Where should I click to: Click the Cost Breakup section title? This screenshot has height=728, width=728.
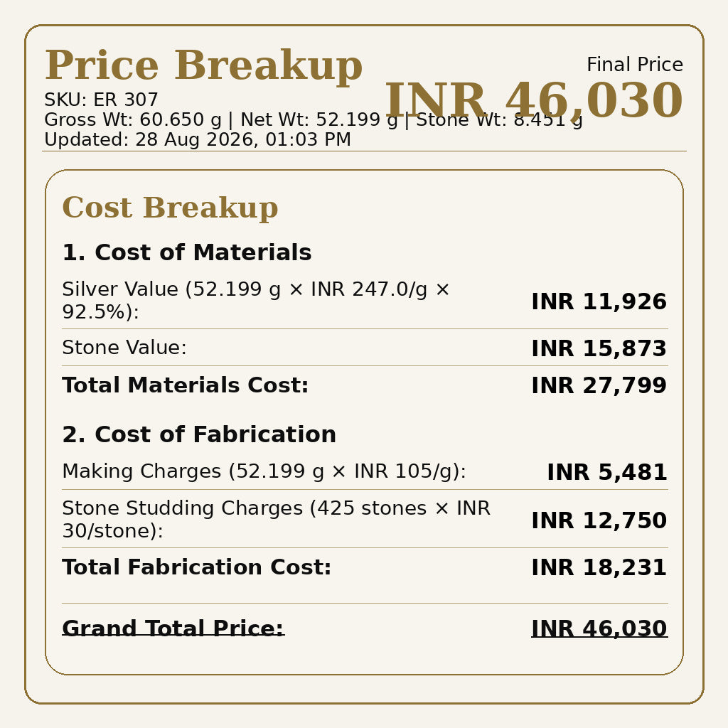[170, 207]
